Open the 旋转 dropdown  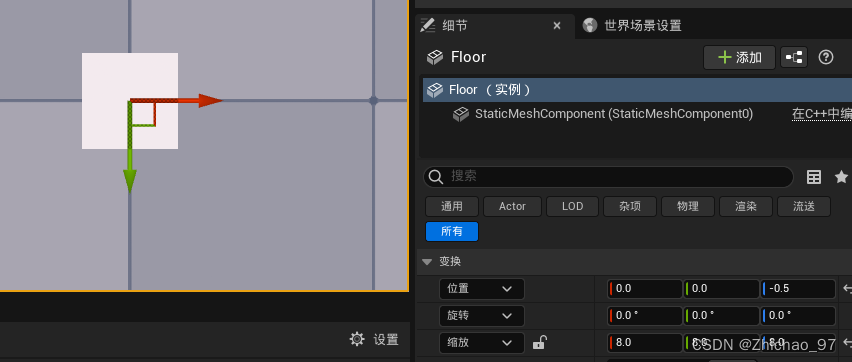[481, 316]
